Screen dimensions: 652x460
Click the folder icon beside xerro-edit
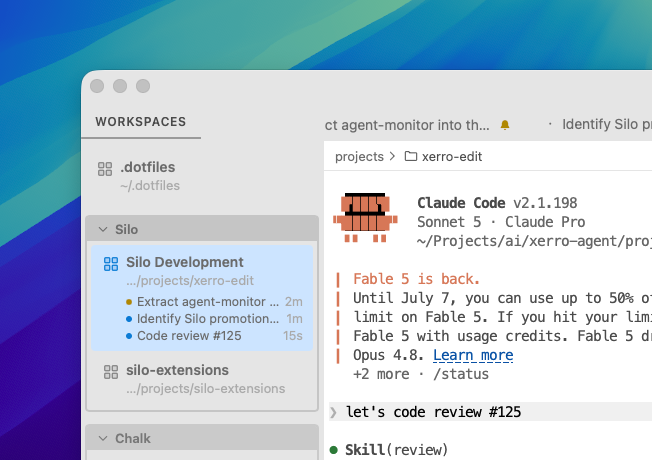click(x=411, y=156)
